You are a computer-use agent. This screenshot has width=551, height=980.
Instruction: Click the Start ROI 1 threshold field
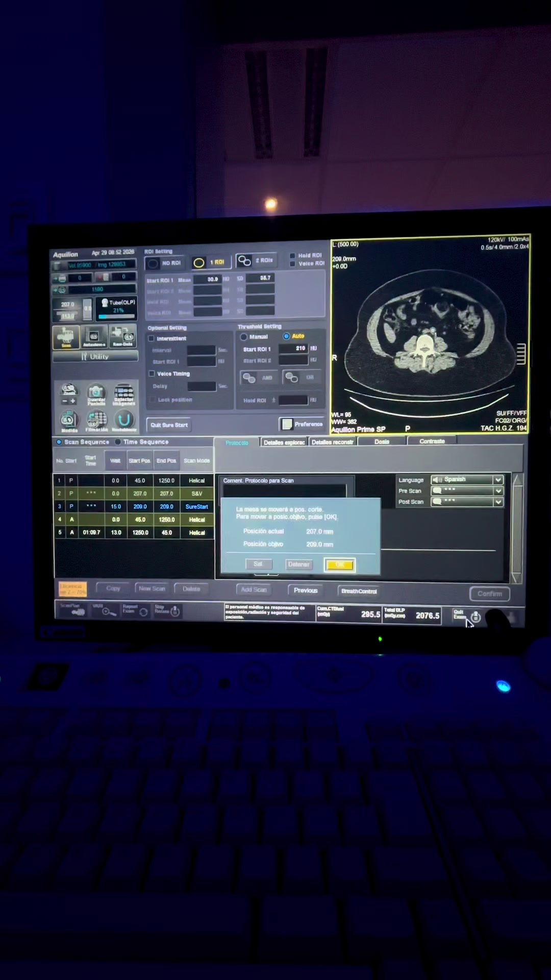[x=293, y=349]
